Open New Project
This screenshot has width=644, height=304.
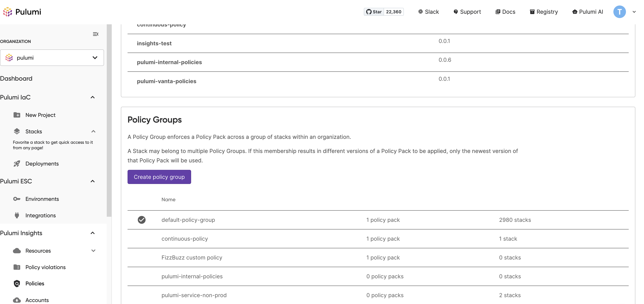click(40, 115)
